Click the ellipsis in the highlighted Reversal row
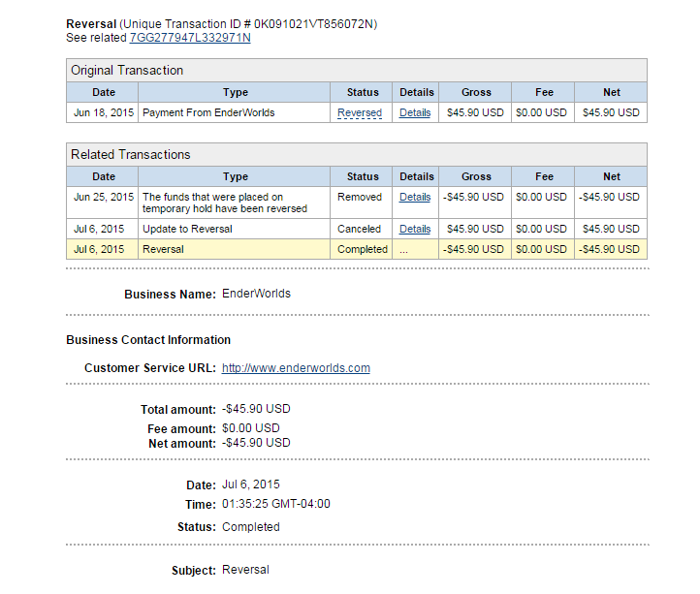 pos(403,249)
